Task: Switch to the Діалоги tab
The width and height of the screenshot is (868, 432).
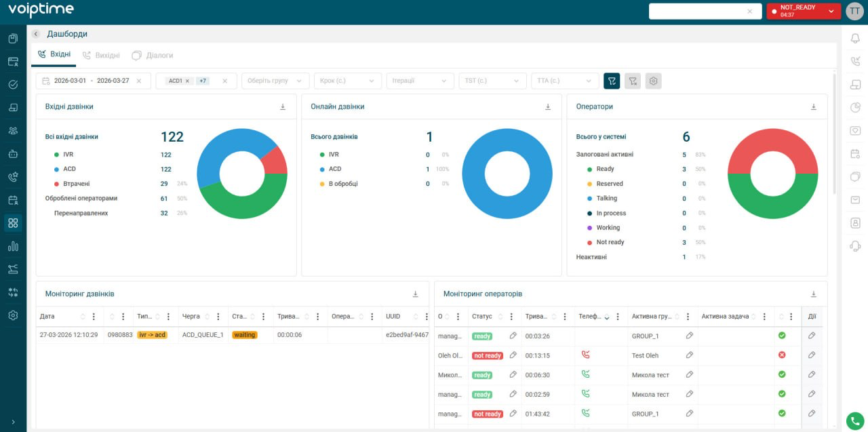Action: tap(153, 56)
